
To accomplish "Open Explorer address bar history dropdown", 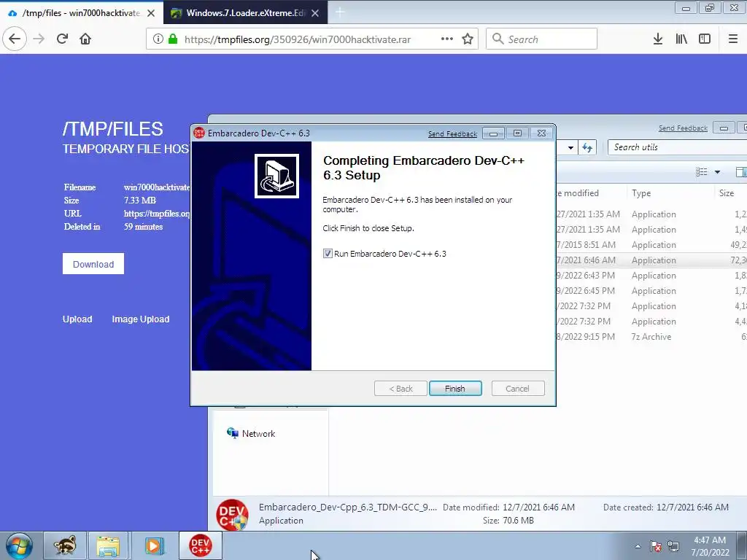I will [570, 147].
